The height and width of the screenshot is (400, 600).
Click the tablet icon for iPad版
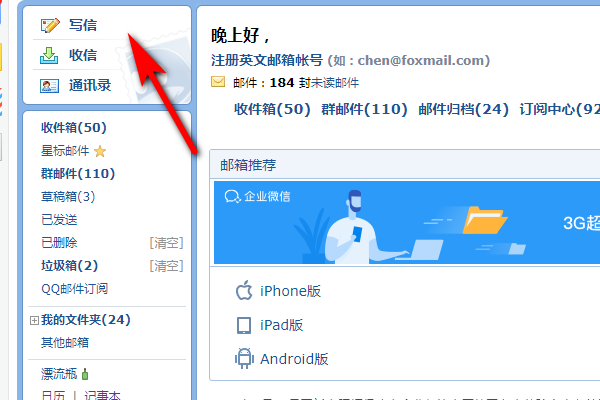[x=244, y=325]
